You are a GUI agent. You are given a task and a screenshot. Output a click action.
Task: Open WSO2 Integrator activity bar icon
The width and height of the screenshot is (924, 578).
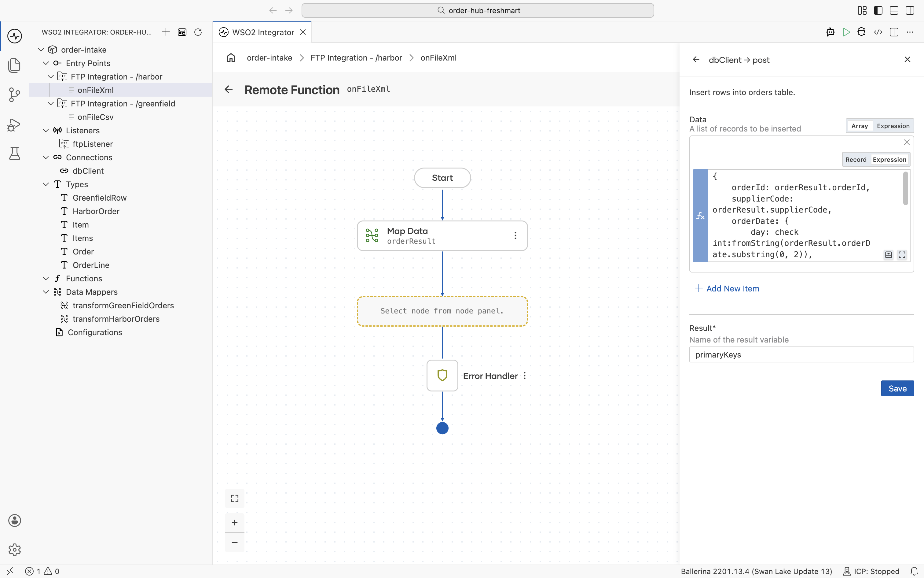click(14, 36)
